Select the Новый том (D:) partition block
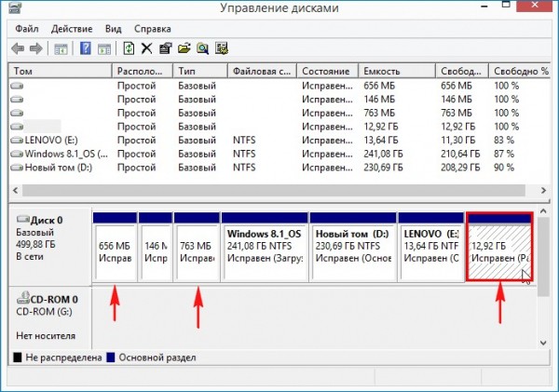The width and height of the screenshot is (559, 392). (x=353, y=248)
